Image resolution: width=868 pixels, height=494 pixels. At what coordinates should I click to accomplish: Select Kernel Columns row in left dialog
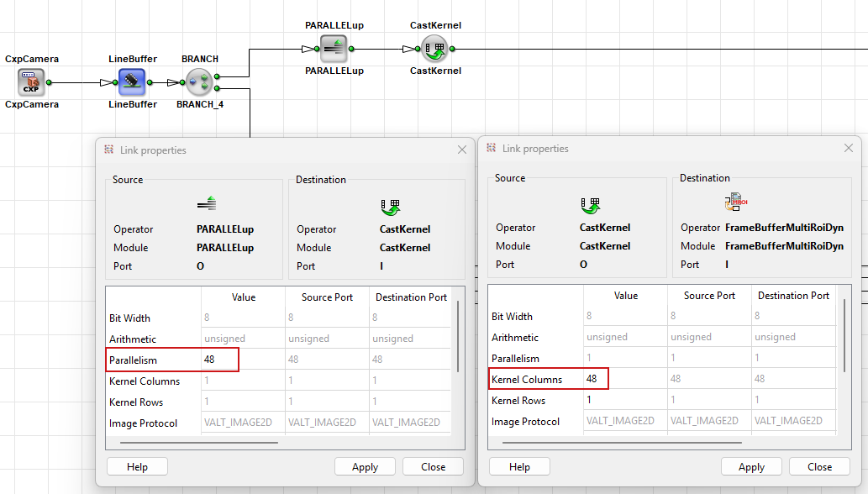(x=278, y=381)
